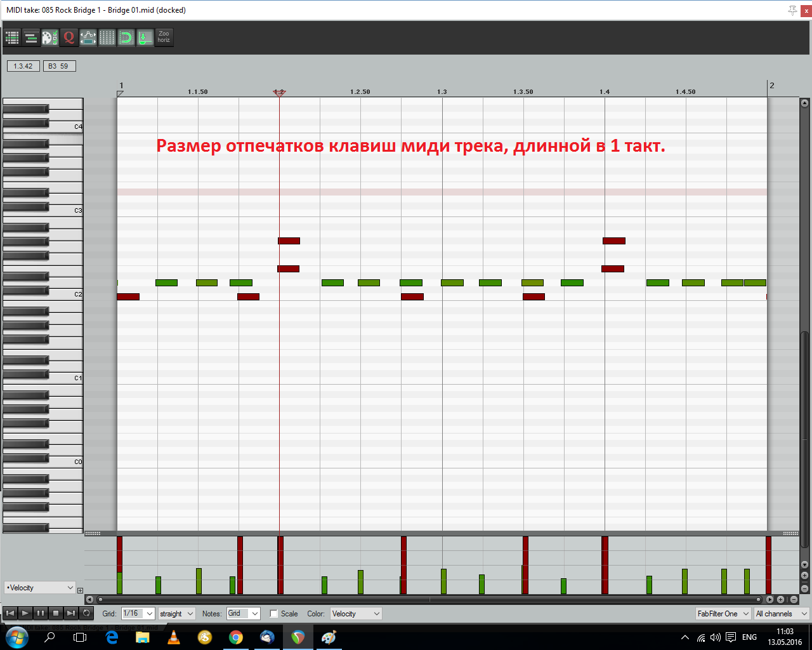Screen dimensions: 812x650
Task: Open Windows taskbar search
Action: click(49, 637)
